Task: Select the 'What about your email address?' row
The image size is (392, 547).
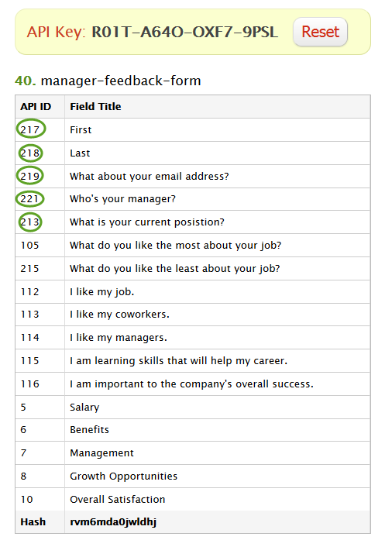Action: pyautogui.click(x=193, y=176)
